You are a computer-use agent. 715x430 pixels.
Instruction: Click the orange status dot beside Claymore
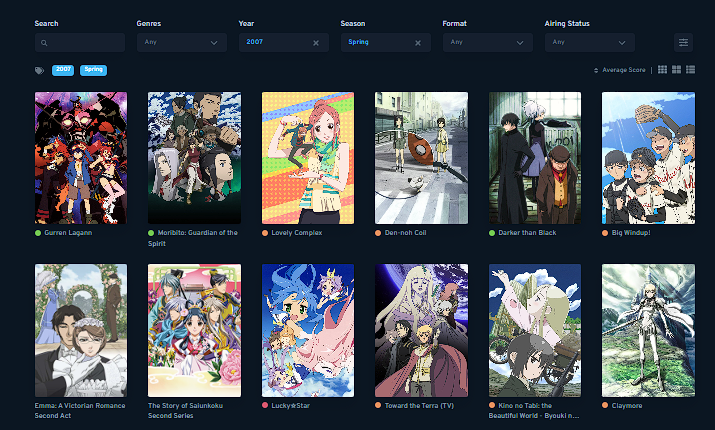point(605,405)
